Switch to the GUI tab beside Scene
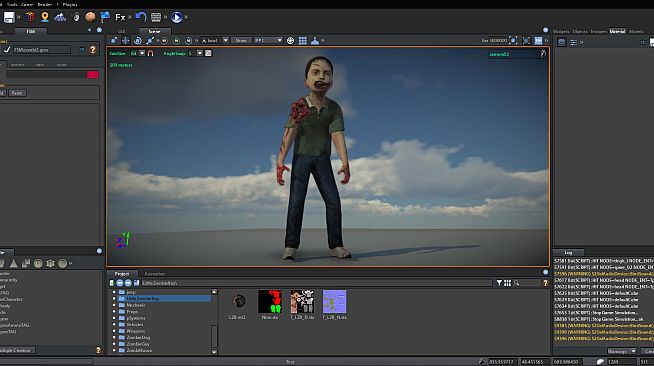This screenshot has height=366, width=654. pyautogui.click(x=121, y=31)
